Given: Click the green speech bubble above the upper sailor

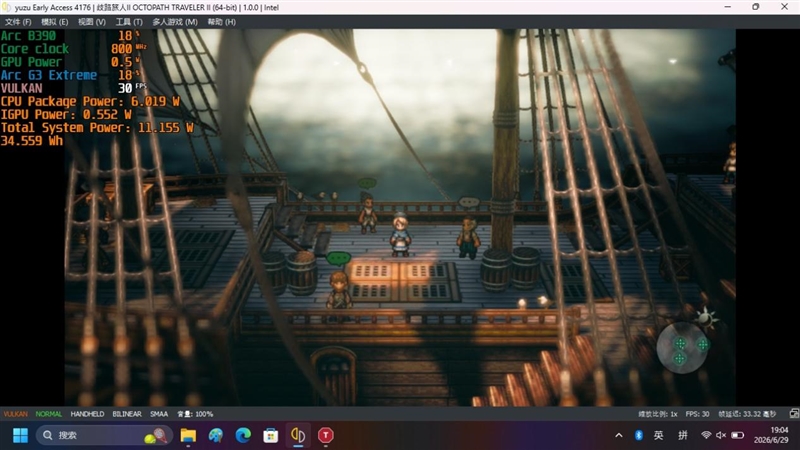Looking at the screenshot, I should [367, 183].
